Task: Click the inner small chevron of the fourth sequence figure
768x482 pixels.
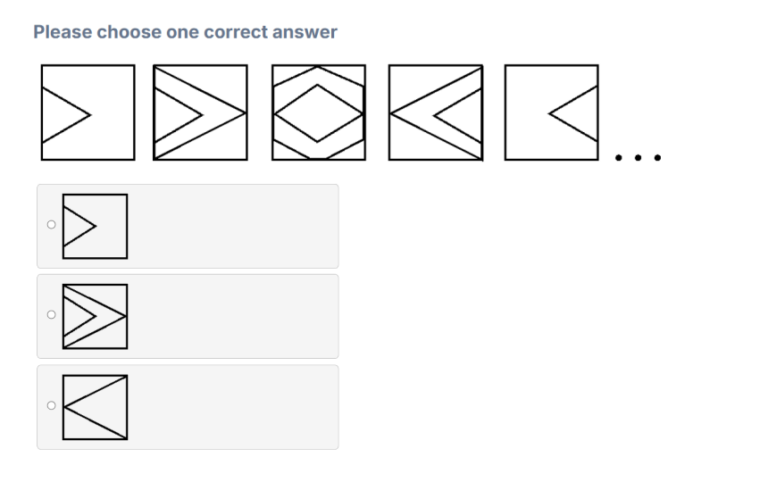Action: 457,116
